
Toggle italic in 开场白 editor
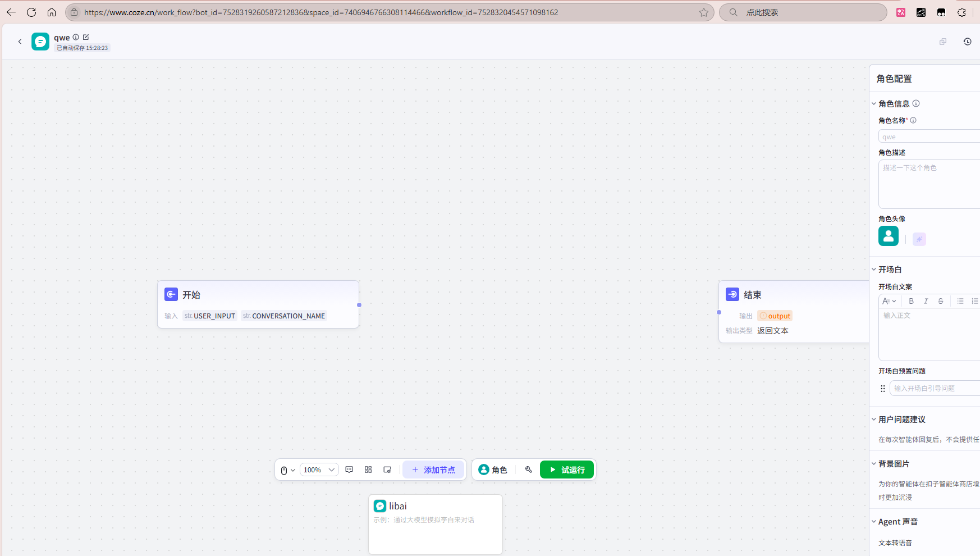click(x=926, y=301)
